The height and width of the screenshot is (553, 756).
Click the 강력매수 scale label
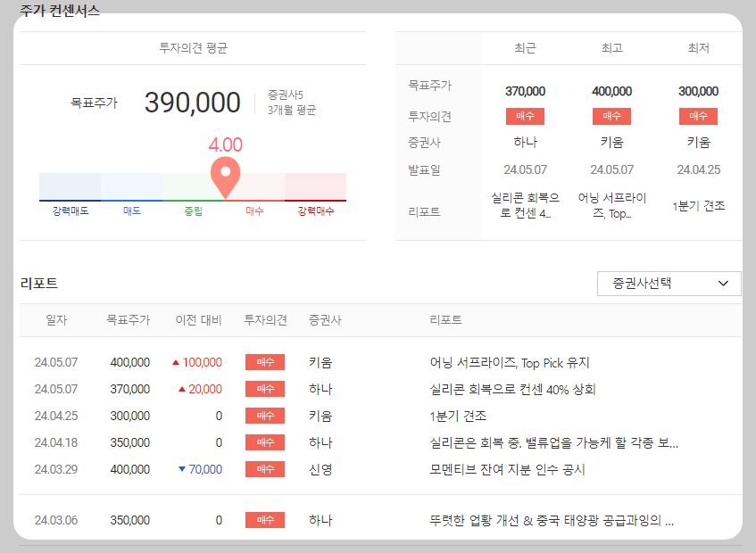pos(316,211)
